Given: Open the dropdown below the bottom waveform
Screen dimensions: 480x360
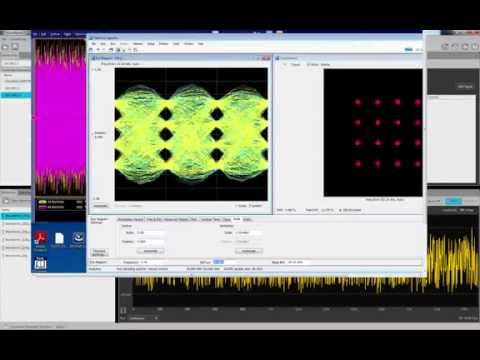Looking at the screenshot, I should click(143, 318).
